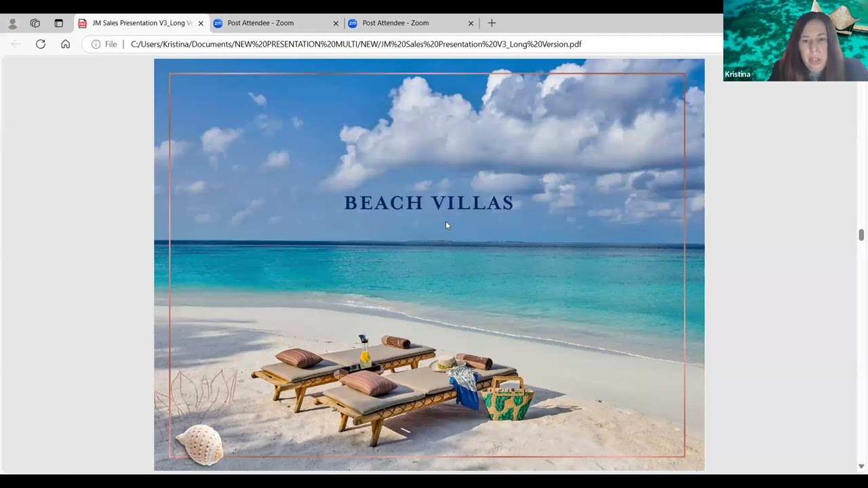This screenshot has height=488, width=868.
Task: Click the first Zoom tab favicon
Action: click(x=218, y=23)
